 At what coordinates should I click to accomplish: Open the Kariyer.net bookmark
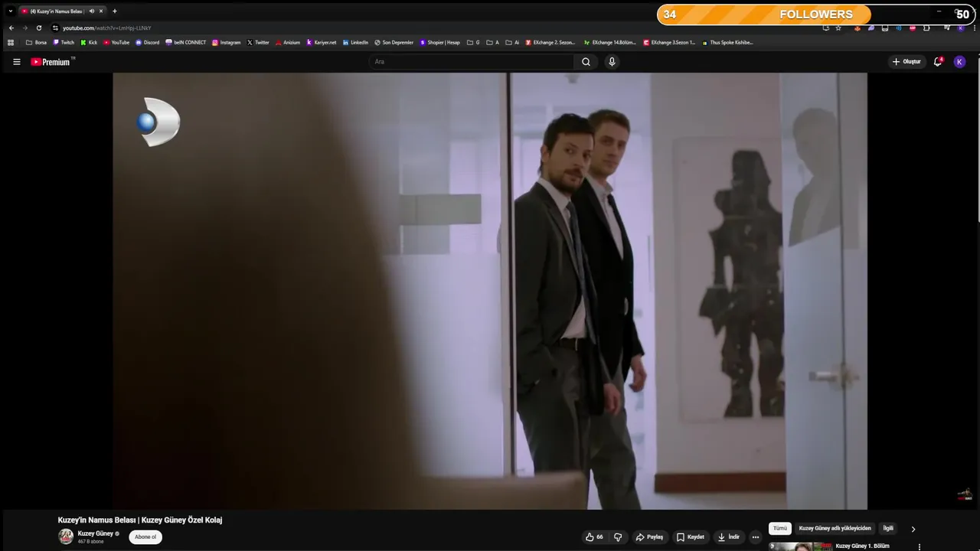tap(322, 43)
